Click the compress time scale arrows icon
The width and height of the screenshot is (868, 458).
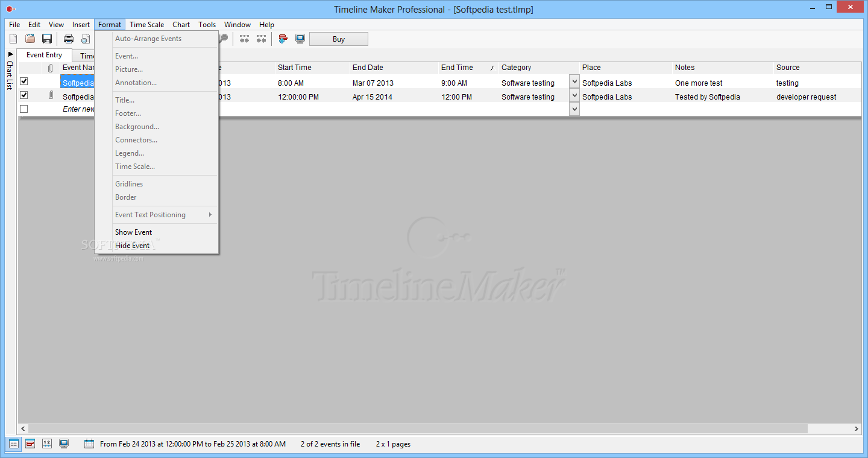[261, 39]
